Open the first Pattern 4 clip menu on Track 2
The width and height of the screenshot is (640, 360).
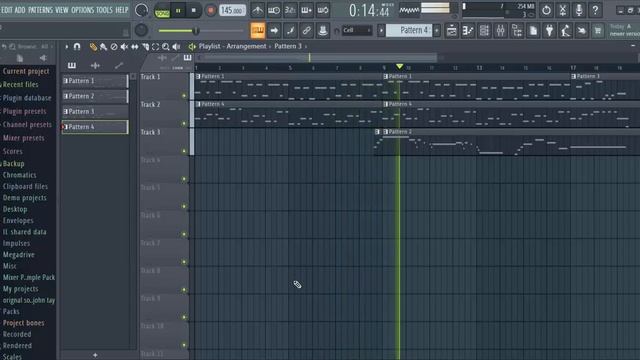tap(198, 104)
